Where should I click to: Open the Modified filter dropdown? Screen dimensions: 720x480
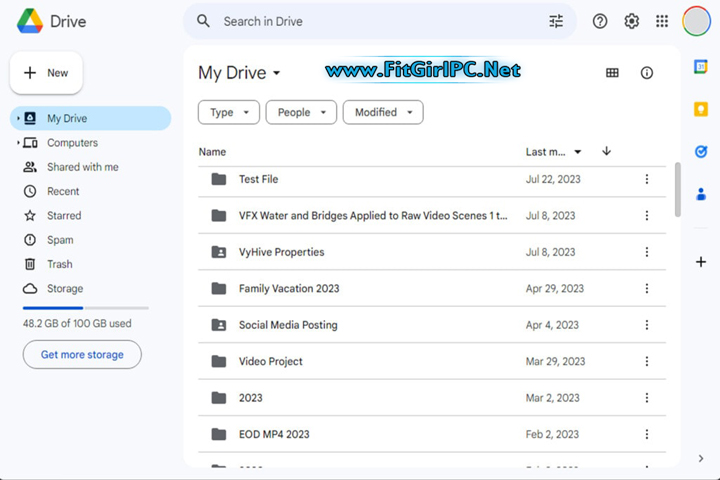tap(382, 113)
